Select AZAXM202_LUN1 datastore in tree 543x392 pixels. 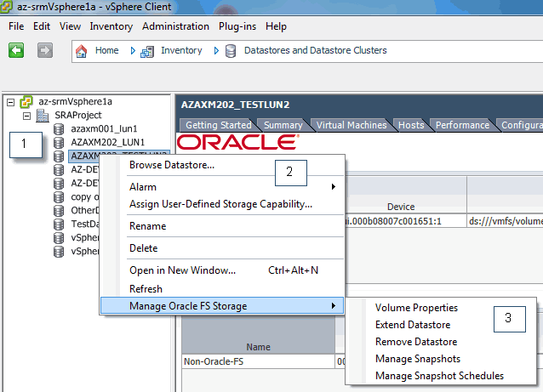108,143
